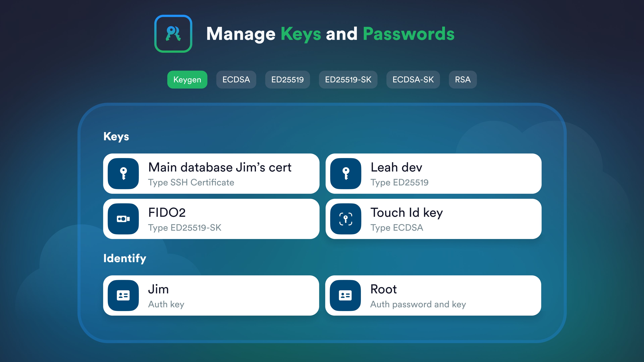Open the Main database Jim's cert entry
This screenshot has width=644, height=362.
click(x=220, y=173)
